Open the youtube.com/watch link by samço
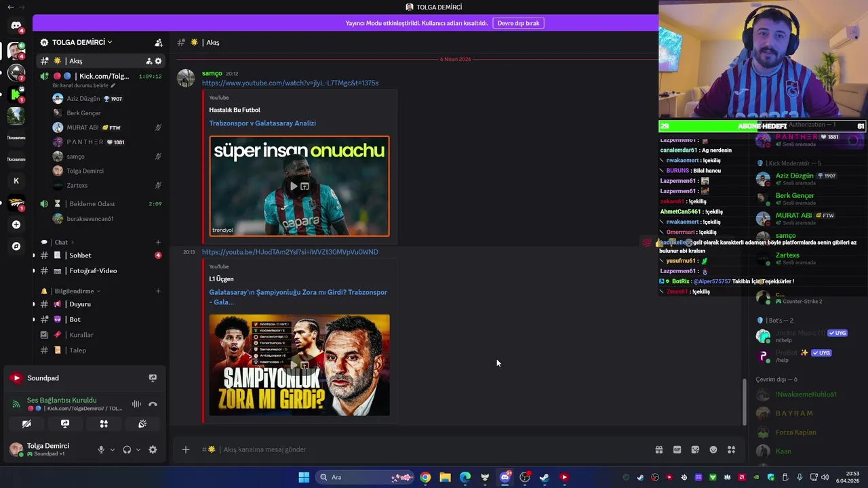Viewport: 868px width, 488px height. (290, 83)
